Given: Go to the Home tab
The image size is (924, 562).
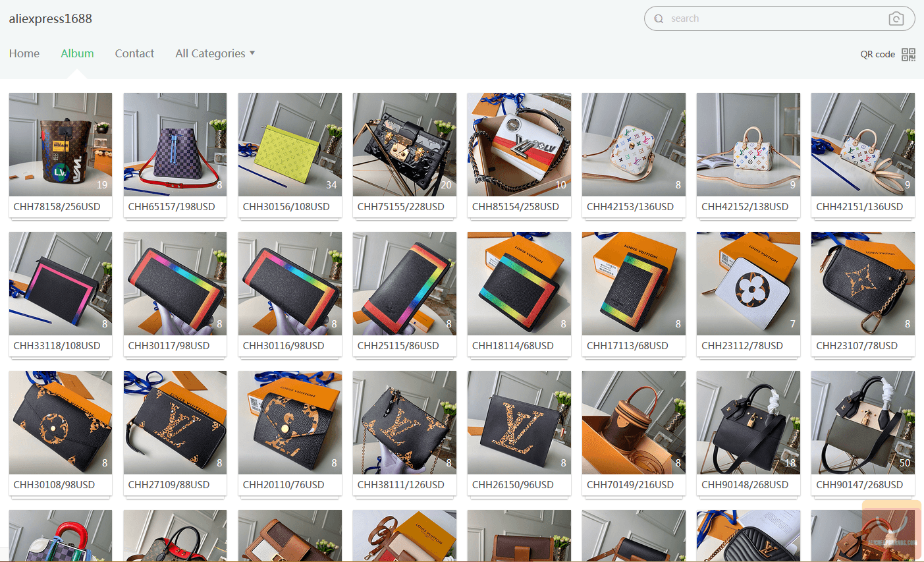Looking at the screenshot, I should pyautogui.click(x=24, y=53).
